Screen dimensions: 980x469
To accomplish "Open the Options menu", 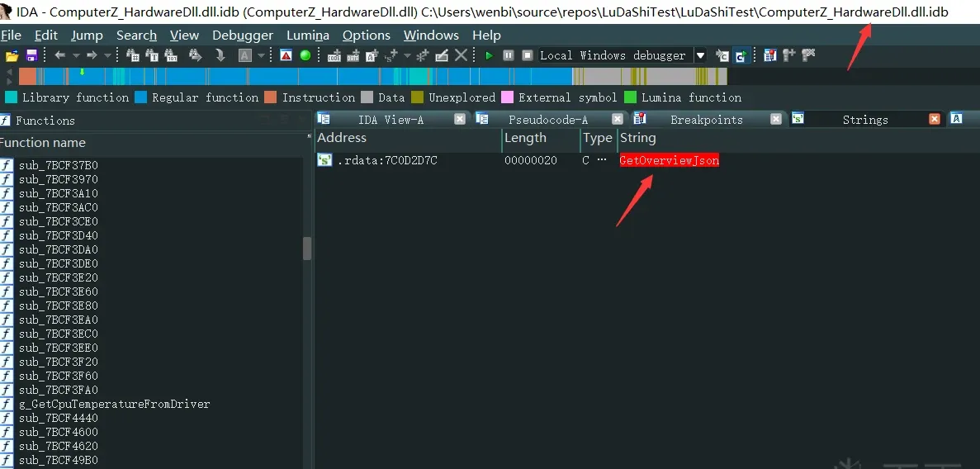I will tap(367, 36).
